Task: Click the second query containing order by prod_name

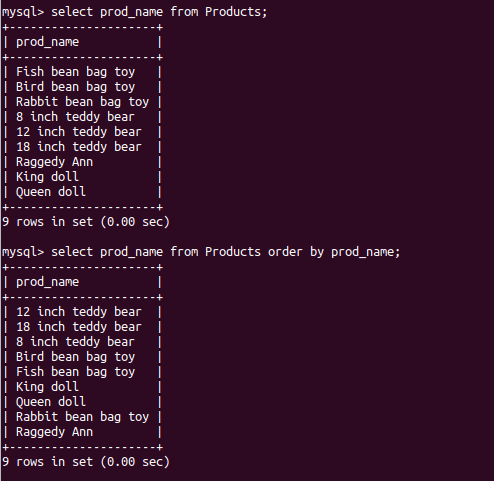Action: click(x=201, y=252)
